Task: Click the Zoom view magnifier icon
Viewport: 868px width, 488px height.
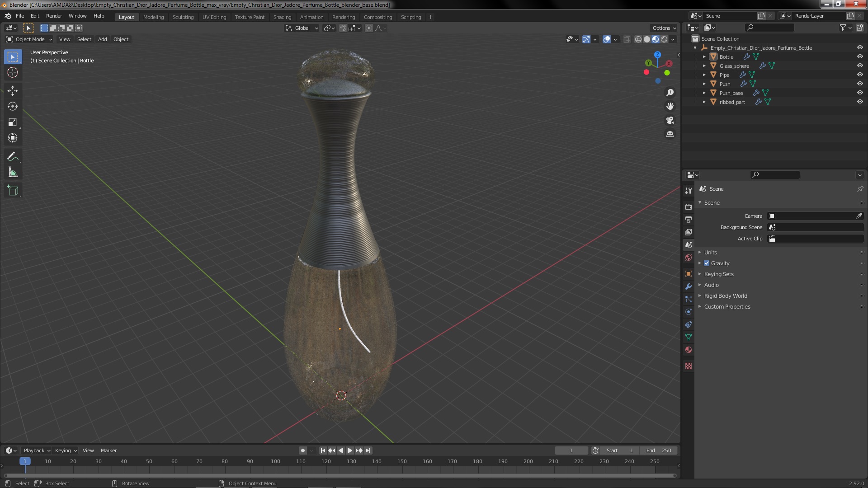Action: (x=670, y=93)
